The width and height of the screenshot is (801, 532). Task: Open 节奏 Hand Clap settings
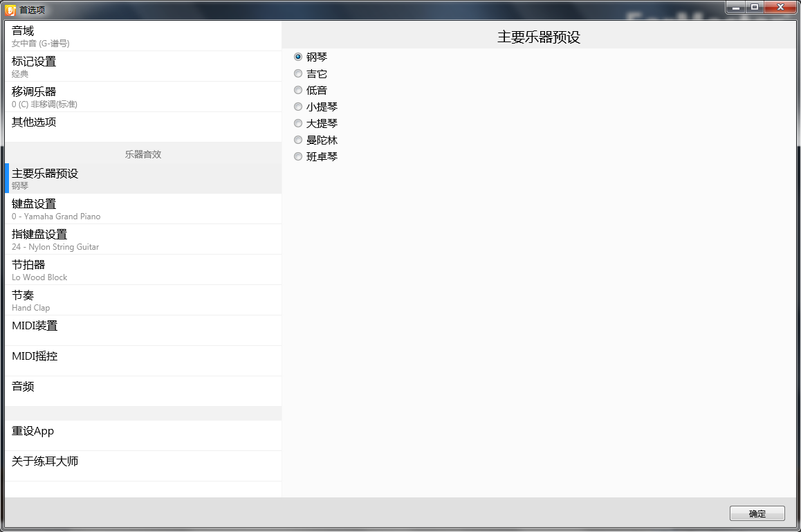tap(143, 300)
